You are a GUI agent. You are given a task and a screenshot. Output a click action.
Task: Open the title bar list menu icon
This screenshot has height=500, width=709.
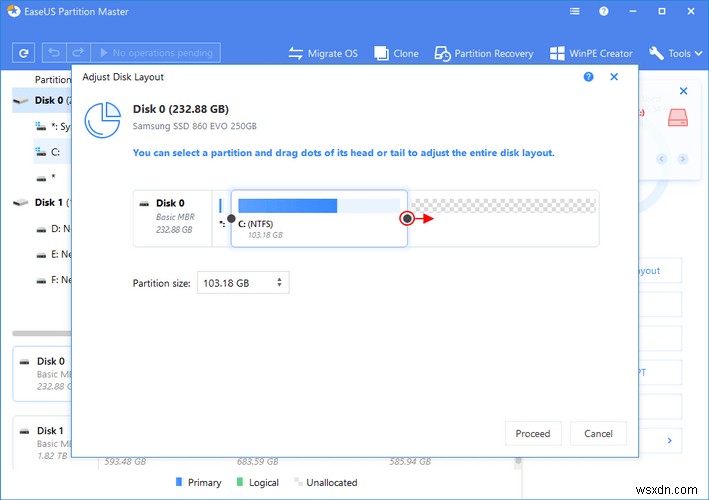(x=575, y=11)
